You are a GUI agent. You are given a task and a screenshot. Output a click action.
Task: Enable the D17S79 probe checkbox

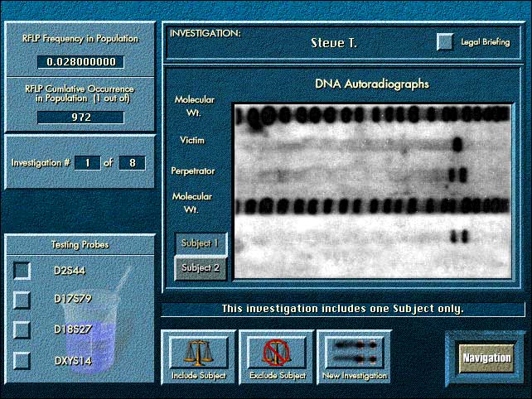(x=22, y=300)
